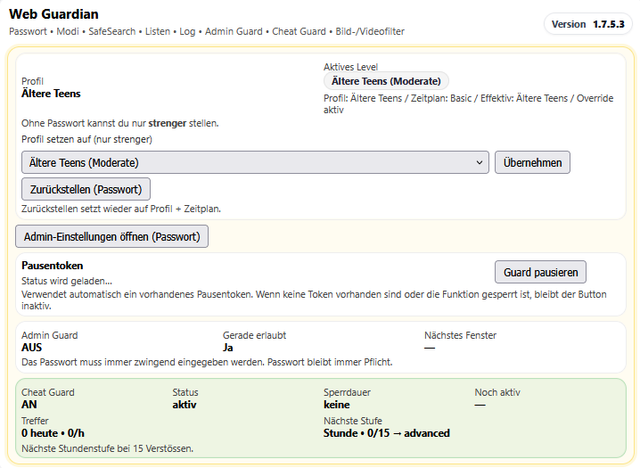Click Zurückstellen (Passwort) button
This screenshot has width=640, height=468.
click(86, 189)
